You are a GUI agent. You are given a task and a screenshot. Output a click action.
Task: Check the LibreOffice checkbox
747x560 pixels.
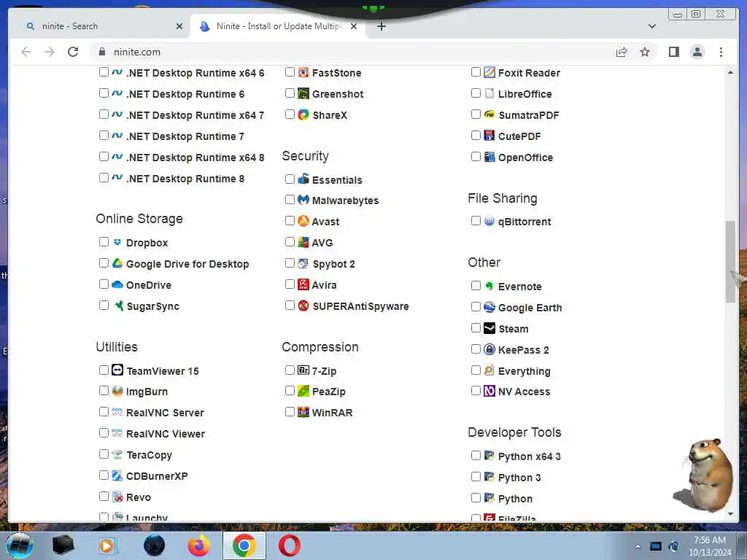click(x=476, y=93)
